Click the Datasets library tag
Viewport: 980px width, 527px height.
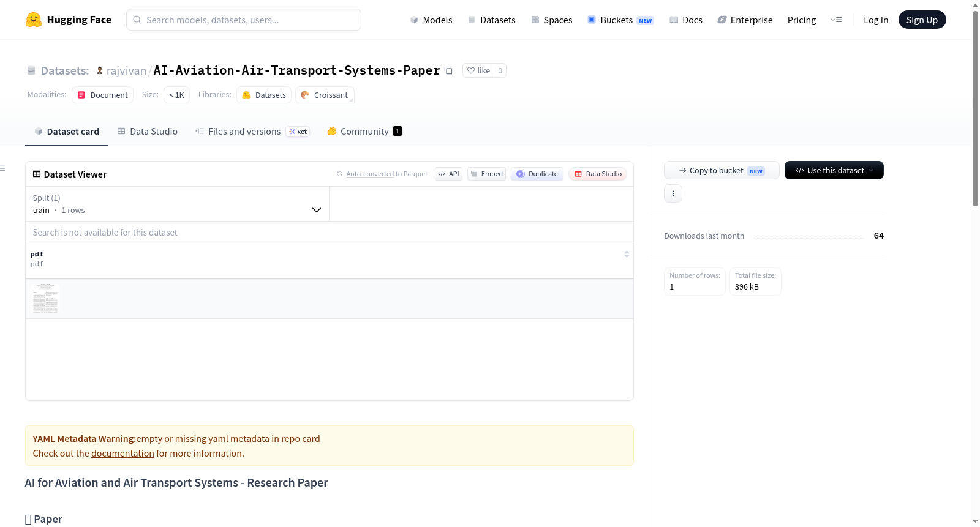click(x=264, y=95)
